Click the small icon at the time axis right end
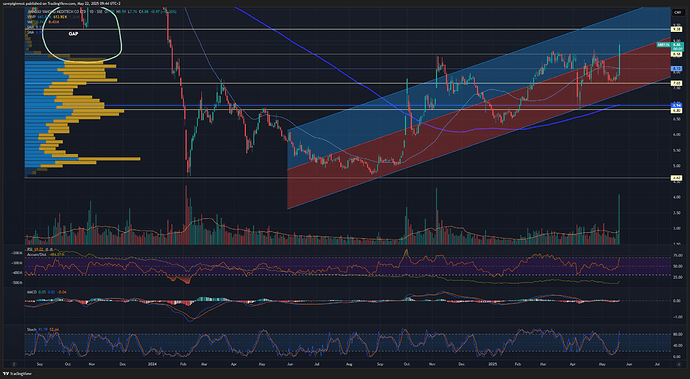This screenshot has width=690, height=379. click(679, 364)
